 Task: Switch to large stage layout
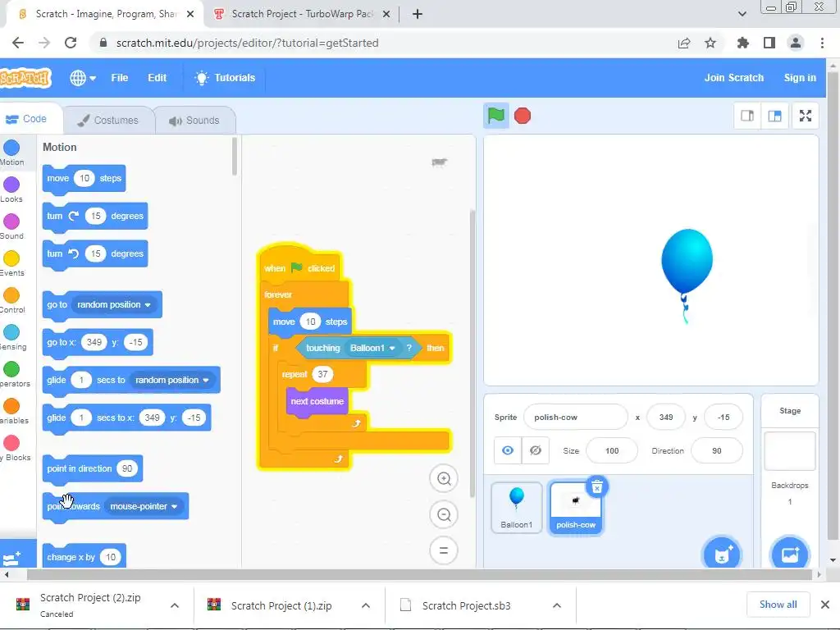(774, 116)
